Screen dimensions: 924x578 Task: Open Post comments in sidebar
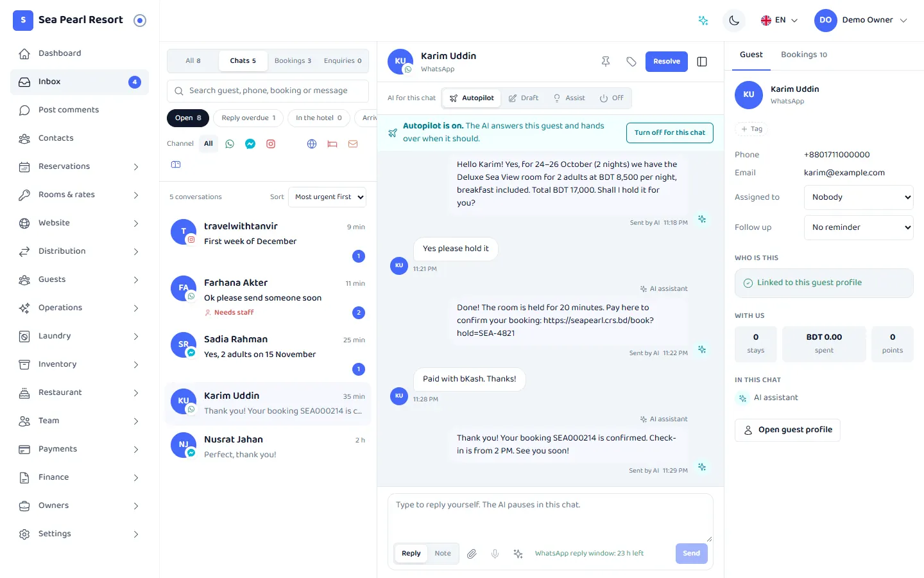(x=80, y=110)
